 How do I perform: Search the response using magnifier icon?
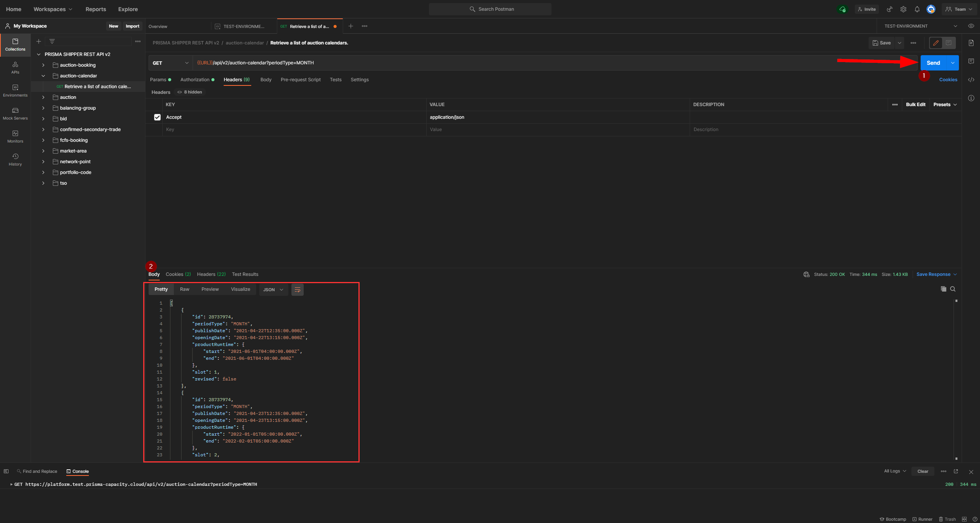click(x=953, y=289)
